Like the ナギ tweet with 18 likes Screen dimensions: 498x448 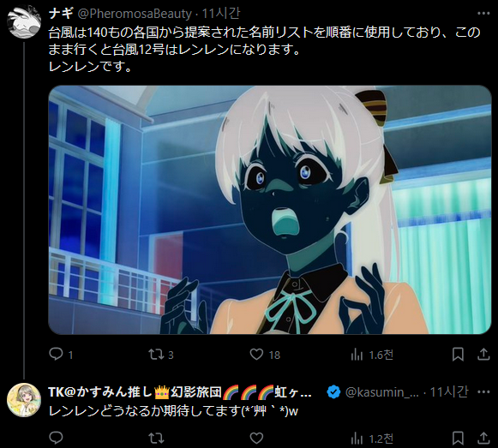point(256,355)
